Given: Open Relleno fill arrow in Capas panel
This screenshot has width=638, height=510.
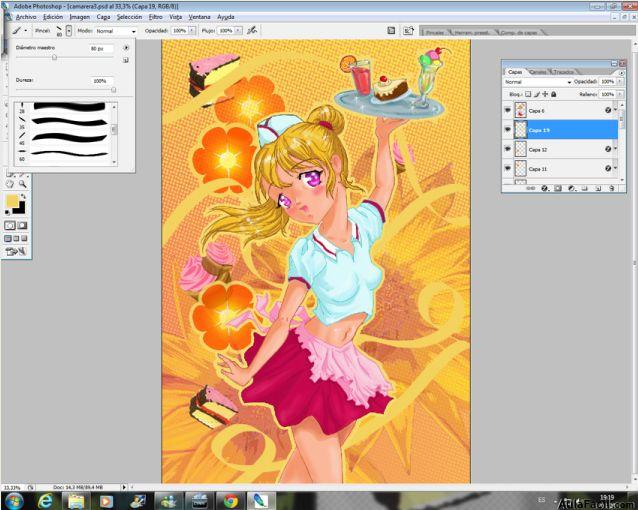Looking at the screenshot, I should click(x=619, y=94).
